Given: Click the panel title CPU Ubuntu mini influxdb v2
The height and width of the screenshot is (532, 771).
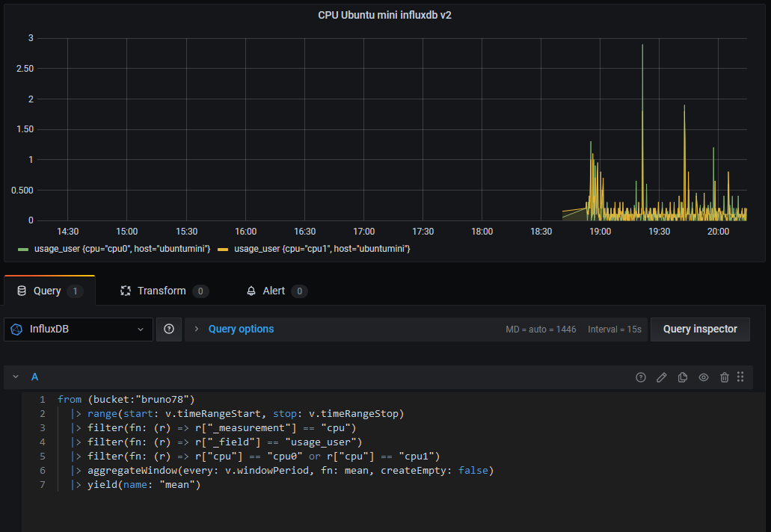Looking at the screenshot, I should pyautogui.click(x=384, y=15).
